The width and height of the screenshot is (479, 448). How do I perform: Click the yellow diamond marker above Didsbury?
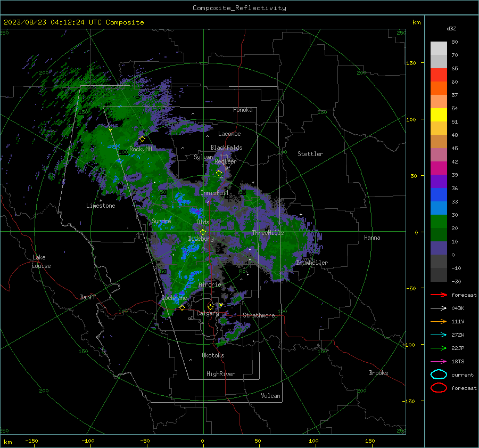[x=203, y=232]
